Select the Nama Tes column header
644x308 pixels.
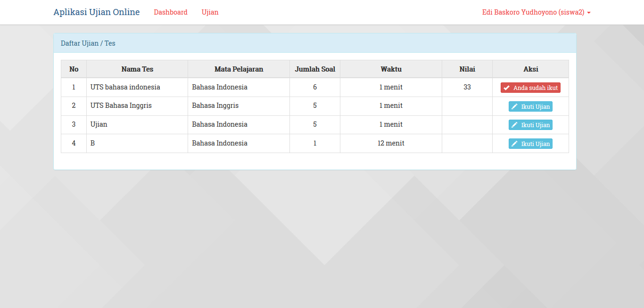(137, 69)
